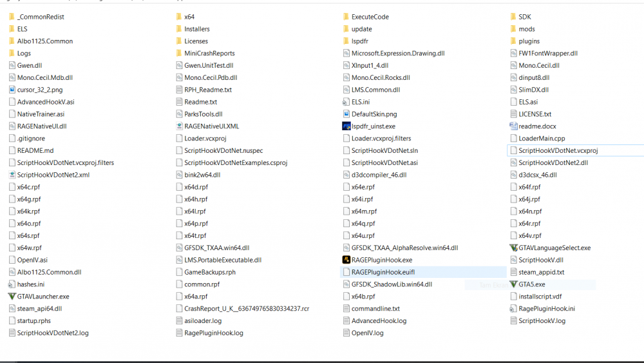Screen dimensions: 644x363
Task: Click the MiniCrashReports folder icon
Action: (x=178, y=53)
